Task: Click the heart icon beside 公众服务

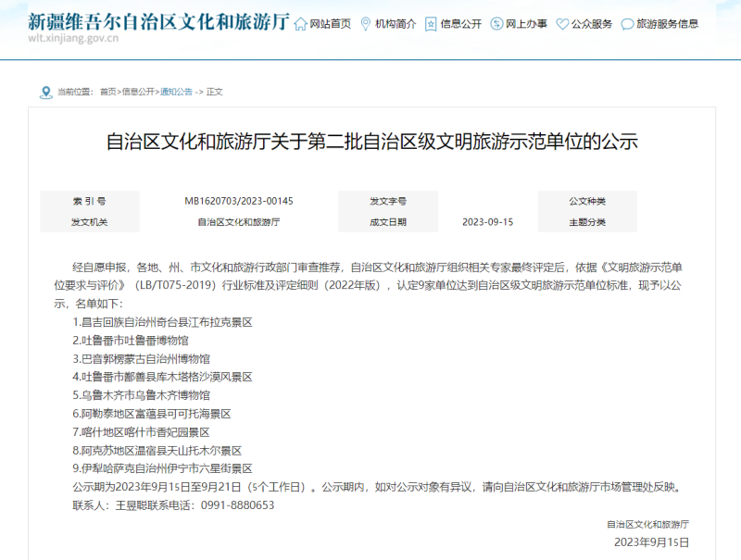Action: pos(562,23)
